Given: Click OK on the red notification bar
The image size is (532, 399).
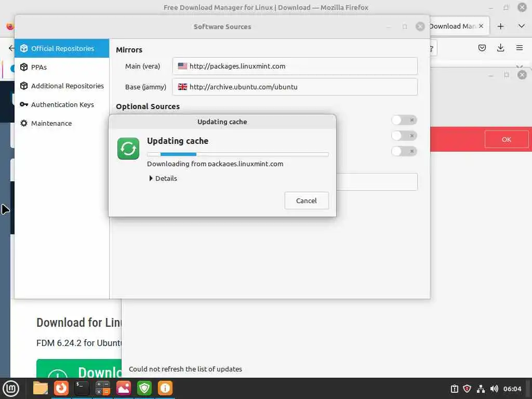Looking at the screenshot, I should tap(506, 139).
